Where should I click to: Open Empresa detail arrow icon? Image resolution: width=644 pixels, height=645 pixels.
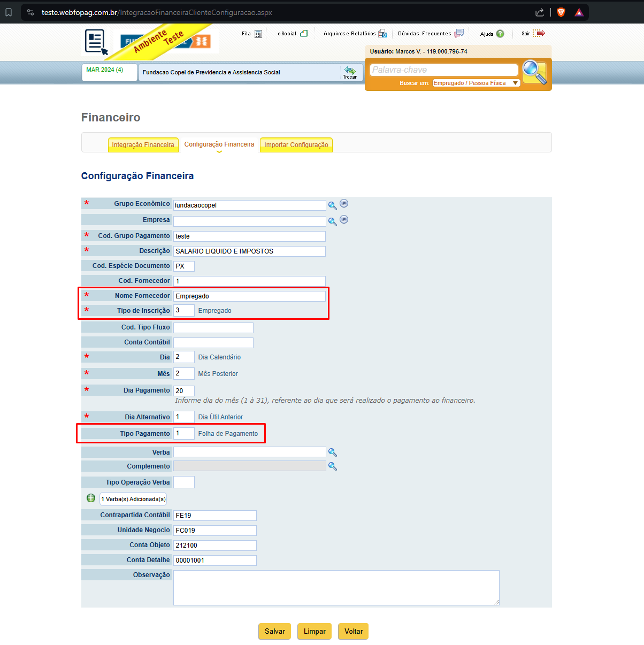344,220
